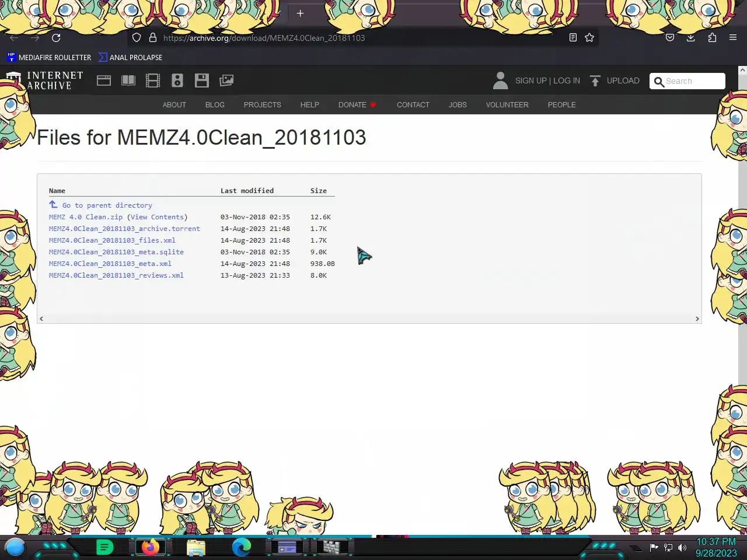This screenshot has height=560, width=747.
Task: Open the Firefox downloads panel
Action: (x=691, y=38)
